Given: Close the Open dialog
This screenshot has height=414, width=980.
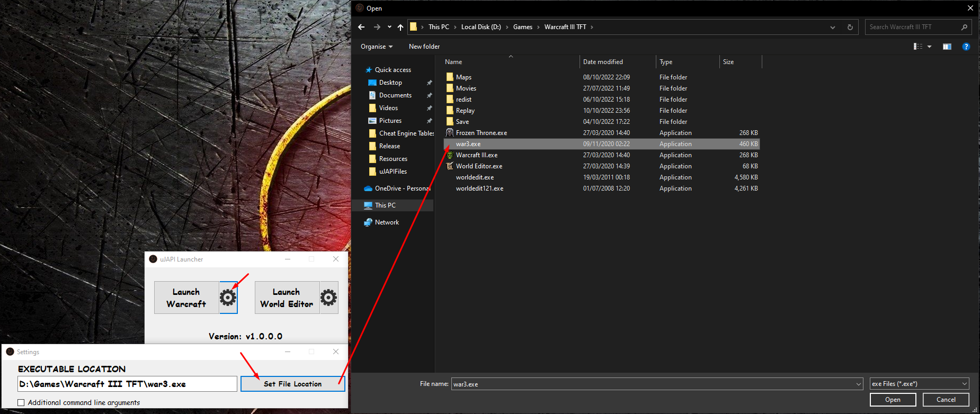Looking at the screenshot, I should [x=970, y=8].
